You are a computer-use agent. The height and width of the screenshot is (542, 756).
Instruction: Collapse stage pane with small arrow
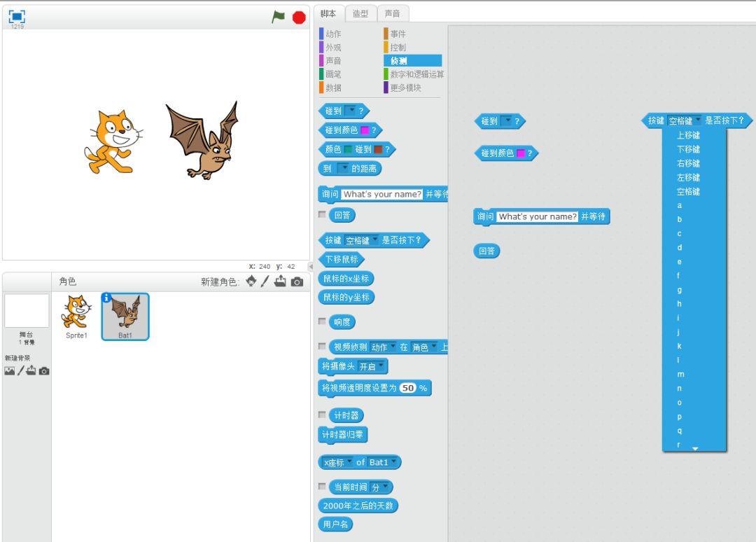(311, 266)
